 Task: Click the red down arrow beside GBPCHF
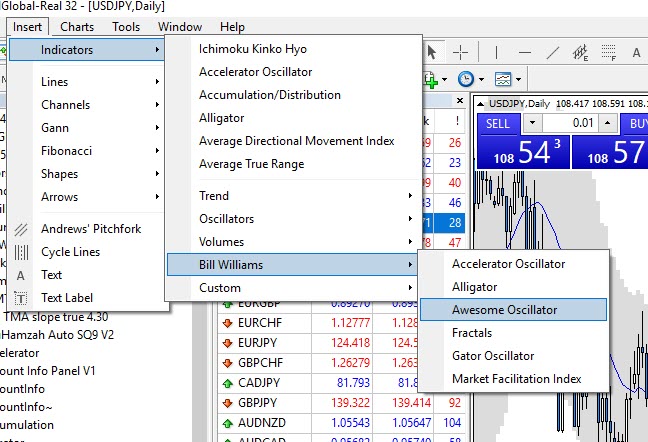click(x=227, y=363)
